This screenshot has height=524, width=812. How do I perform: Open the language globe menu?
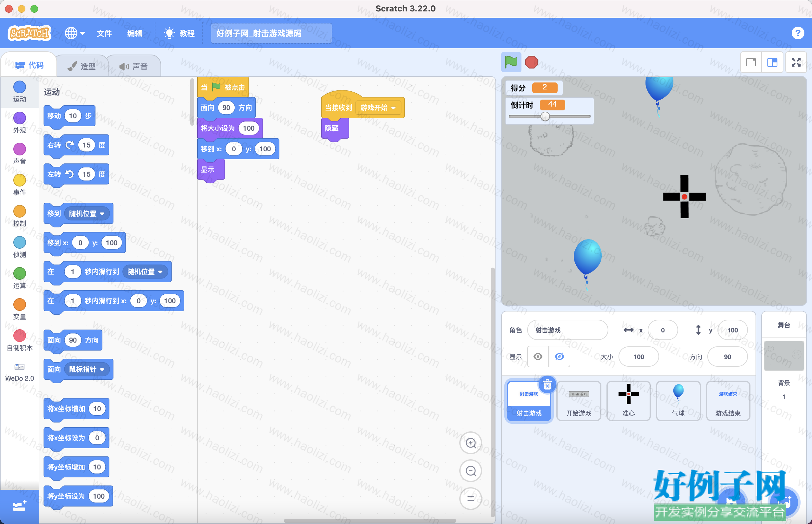75,33
